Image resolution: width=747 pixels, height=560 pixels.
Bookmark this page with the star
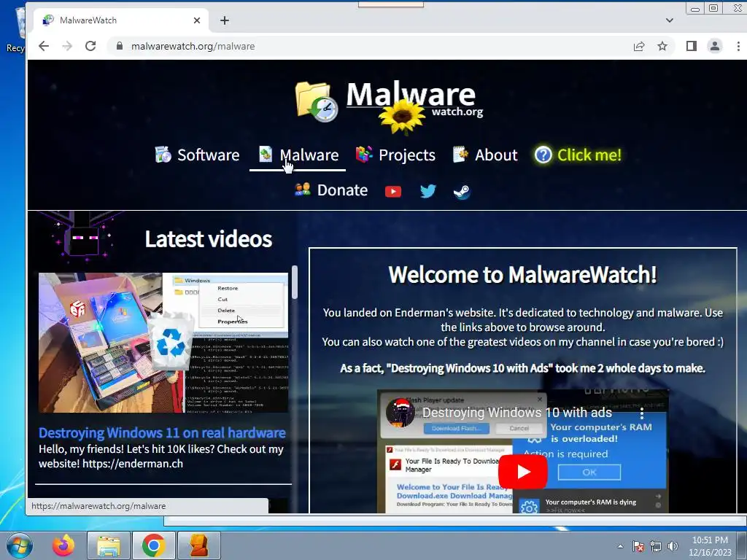point(662,46)
